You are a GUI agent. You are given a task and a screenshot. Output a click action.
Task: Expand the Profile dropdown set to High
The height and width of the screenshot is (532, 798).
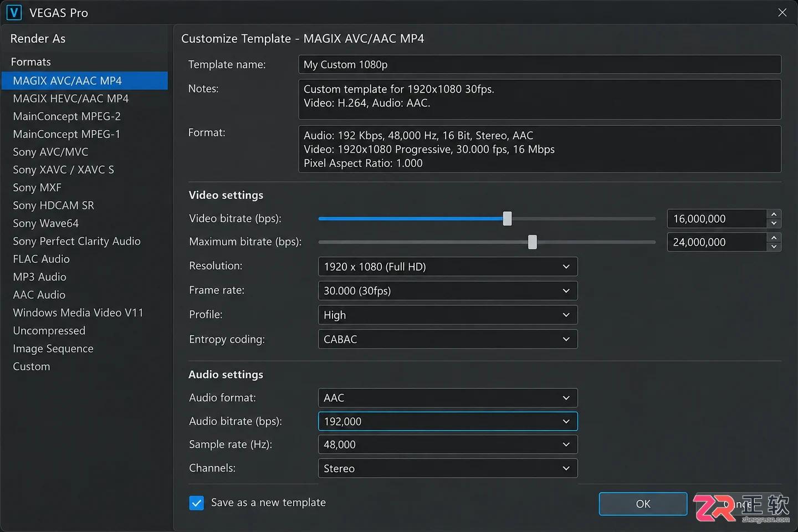point(448,315)
